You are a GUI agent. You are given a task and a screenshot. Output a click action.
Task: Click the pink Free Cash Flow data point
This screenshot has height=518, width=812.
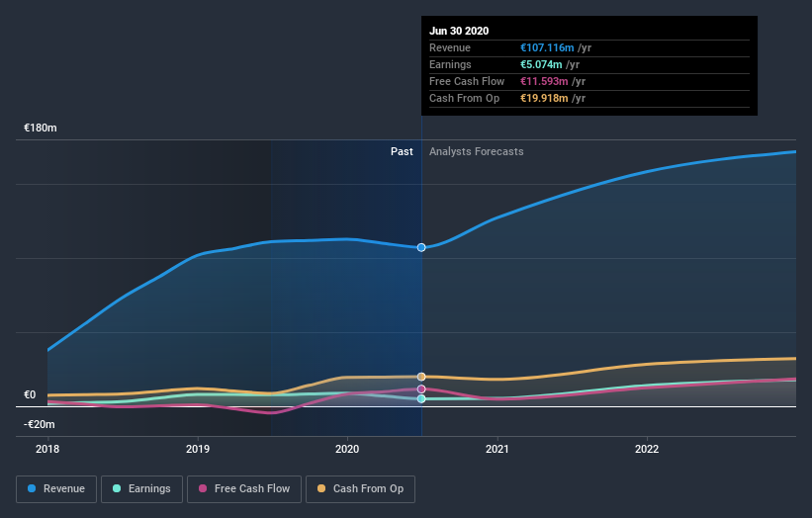pos(421,389)
